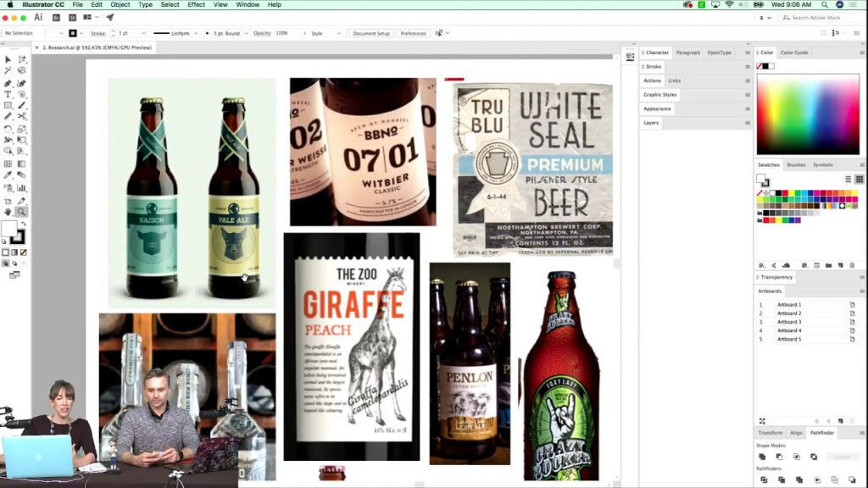This screenshot has width=868, height=488.
Task: Switch to the Align tab
Action: [796, 433]
